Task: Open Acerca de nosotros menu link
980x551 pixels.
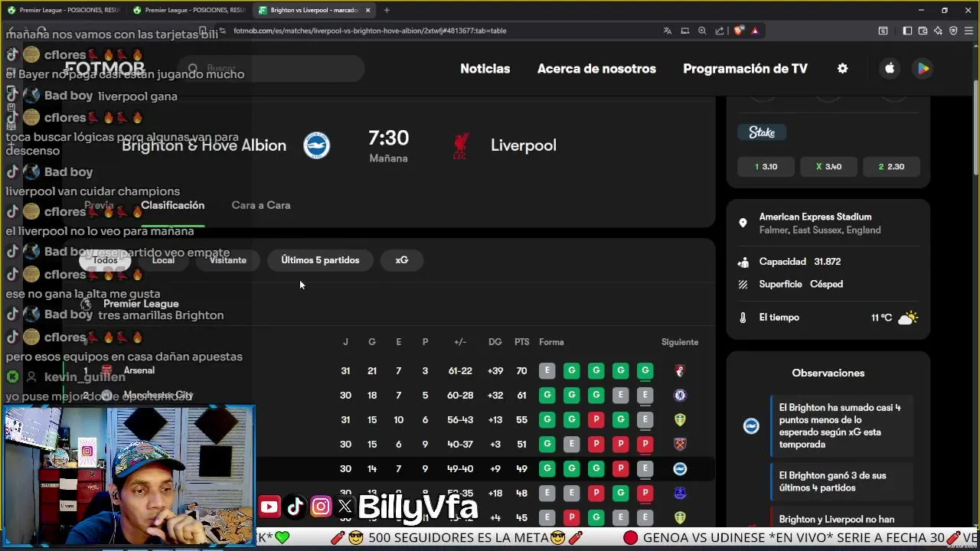Action: tap(596, 68)
